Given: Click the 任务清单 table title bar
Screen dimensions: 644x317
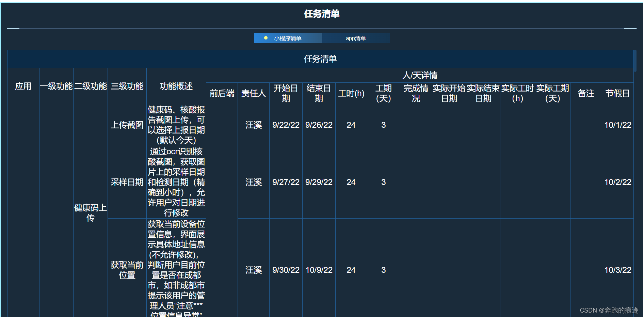Looking at the screenshot, I should point(320,59).
